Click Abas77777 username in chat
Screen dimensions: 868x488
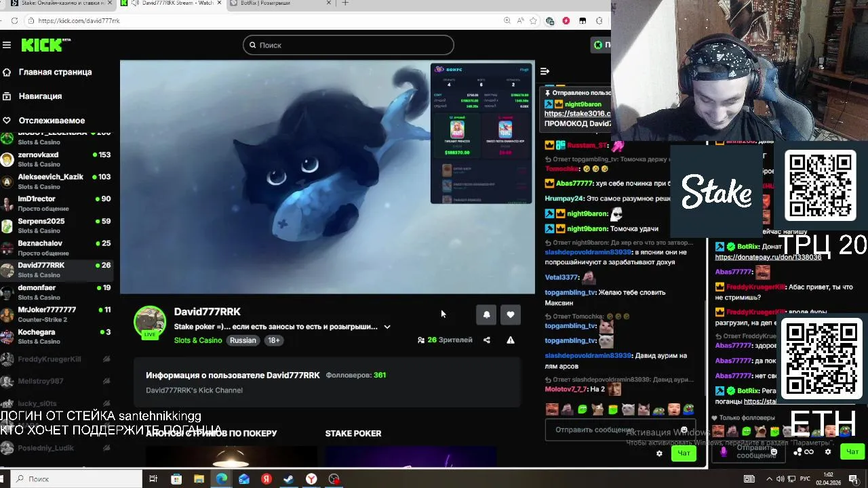574,183
